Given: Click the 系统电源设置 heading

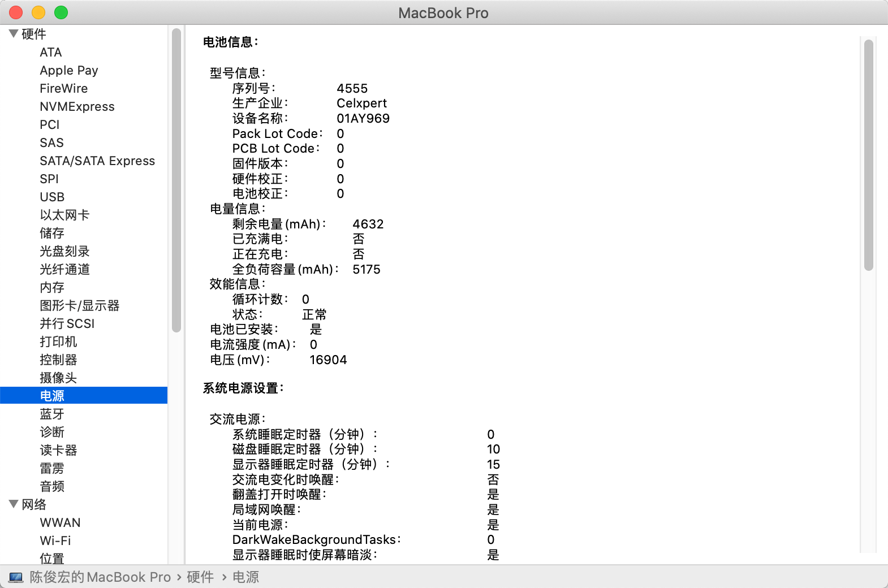Looking at the screenshot, I should coord(243,388).
